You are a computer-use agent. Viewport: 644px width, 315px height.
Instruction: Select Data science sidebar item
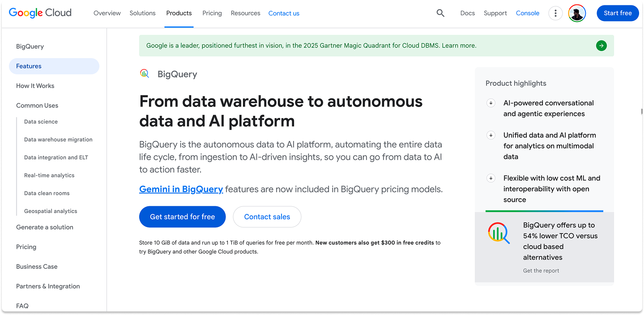[41, 122]
